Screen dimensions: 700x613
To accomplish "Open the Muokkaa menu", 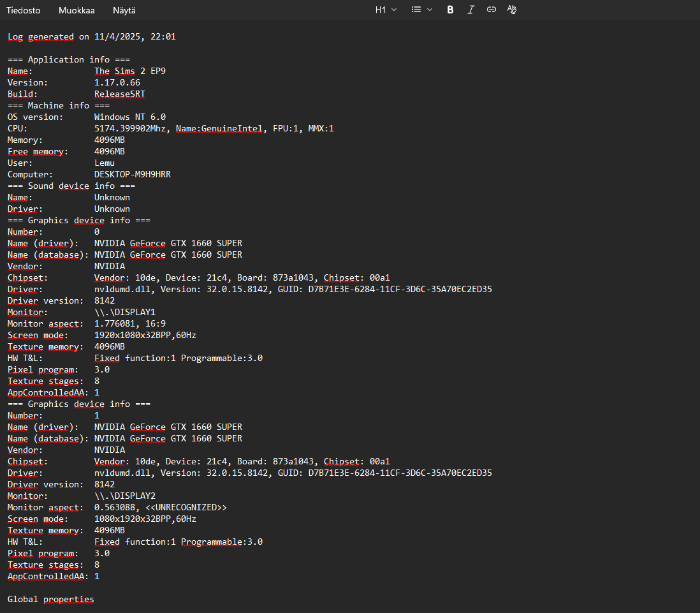I will [77, 10].
